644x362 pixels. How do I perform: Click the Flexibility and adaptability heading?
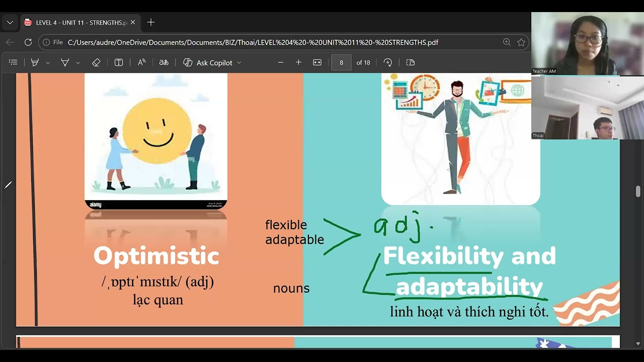click(469, 271)
